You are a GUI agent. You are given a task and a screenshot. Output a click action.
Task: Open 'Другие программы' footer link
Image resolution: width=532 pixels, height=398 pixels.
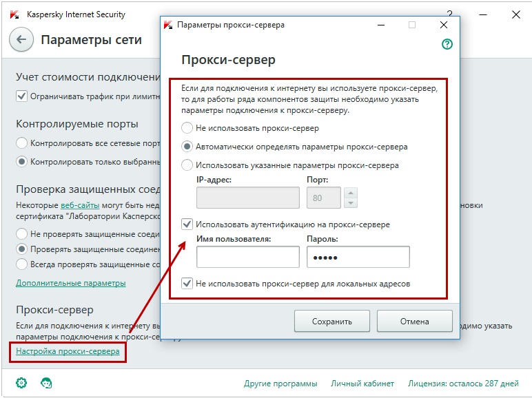[x=280, y=384]
